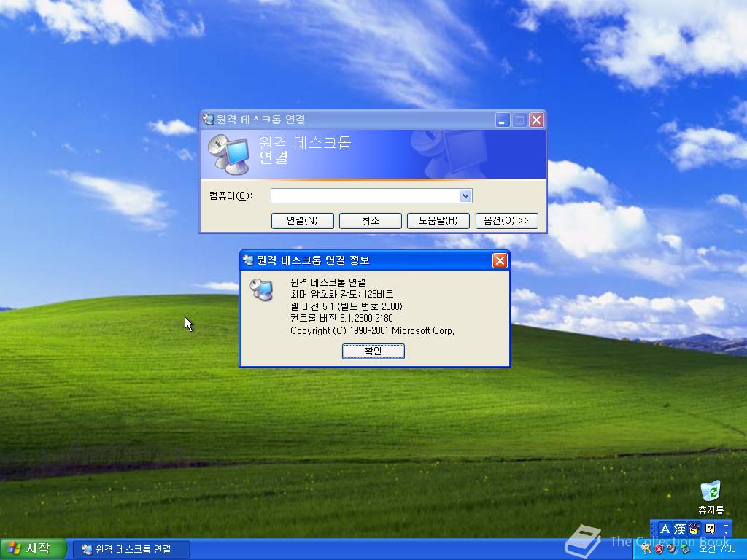Open help with the 도움말(H) button
The image size is (747, 560).
[438, 220]
